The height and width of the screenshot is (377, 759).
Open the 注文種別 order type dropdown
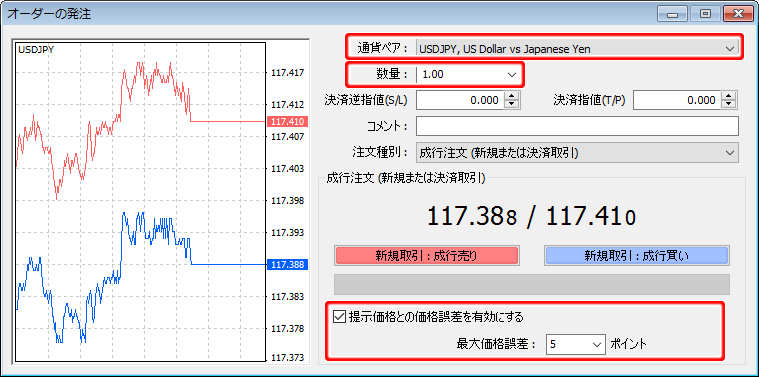577,152
